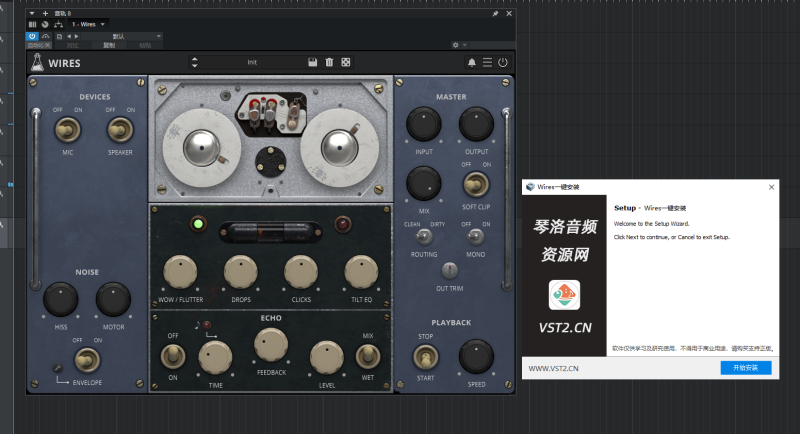Close the Wires setup wizard window

tap(771, 186)
